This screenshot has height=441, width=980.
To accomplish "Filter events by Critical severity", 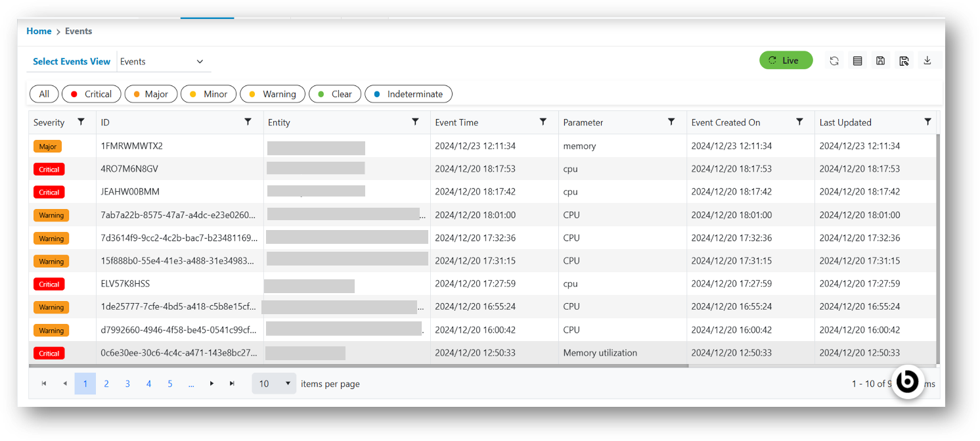I will pos(91,94).
